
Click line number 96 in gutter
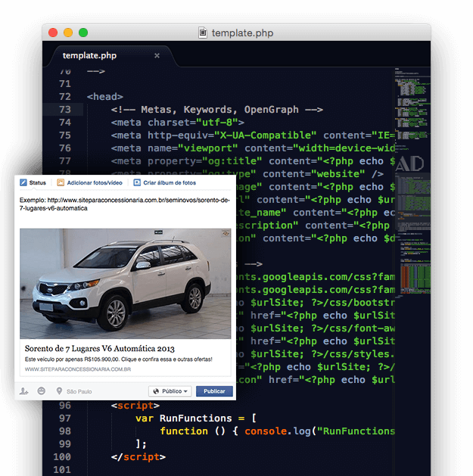pyautogui.click(x=65, y=406)
